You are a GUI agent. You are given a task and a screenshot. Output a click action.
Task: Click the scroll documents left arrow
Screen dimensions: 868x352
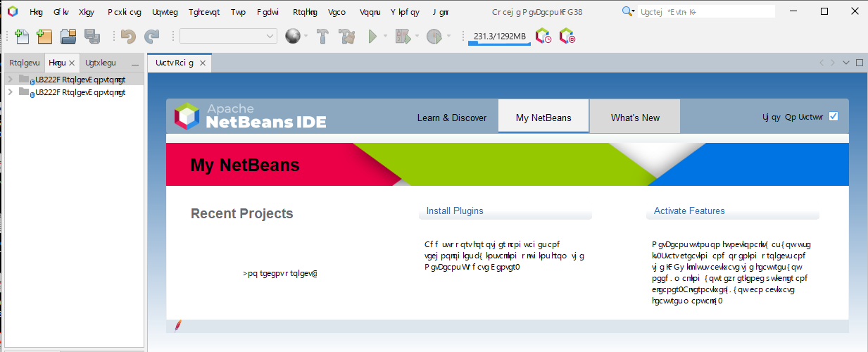(x=821, y=63)
